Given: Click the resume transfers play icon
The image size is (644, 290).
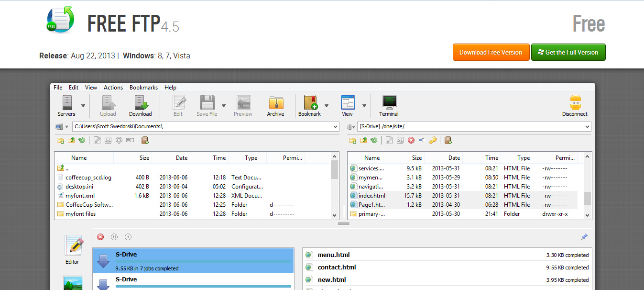Looking at the screenshot, I should (128, 237).
